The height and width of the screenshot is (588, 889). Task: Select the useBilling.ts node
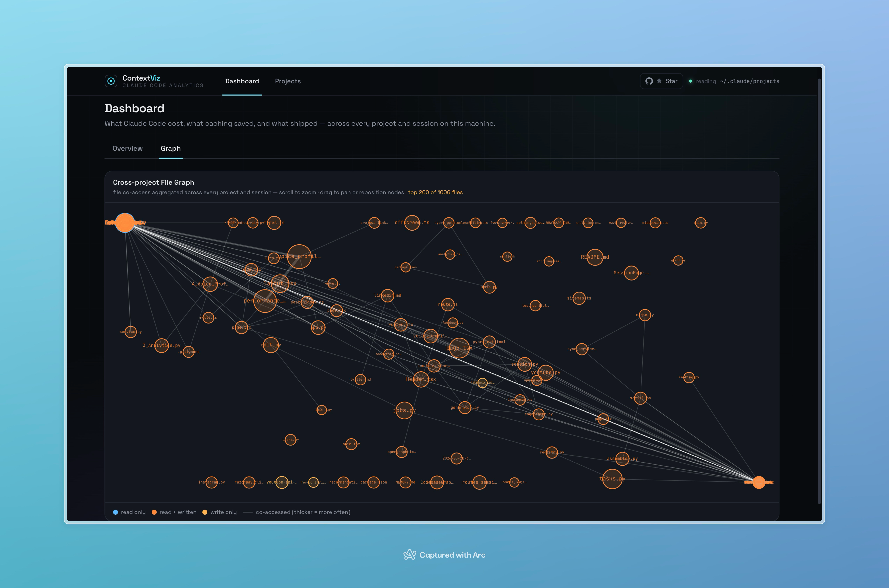(x=475, y=223)
